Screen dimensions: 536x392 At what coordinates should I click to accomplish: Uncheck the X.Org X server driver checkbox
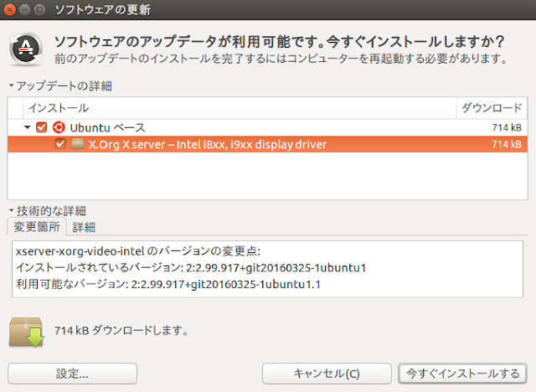click(60, 144)
